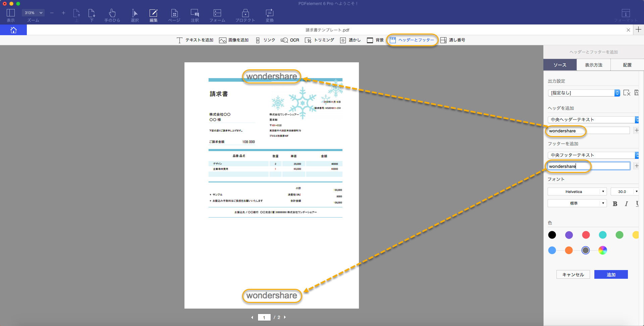Open the 中央ヘッダーテキスト dropdown

coord(593,120)
